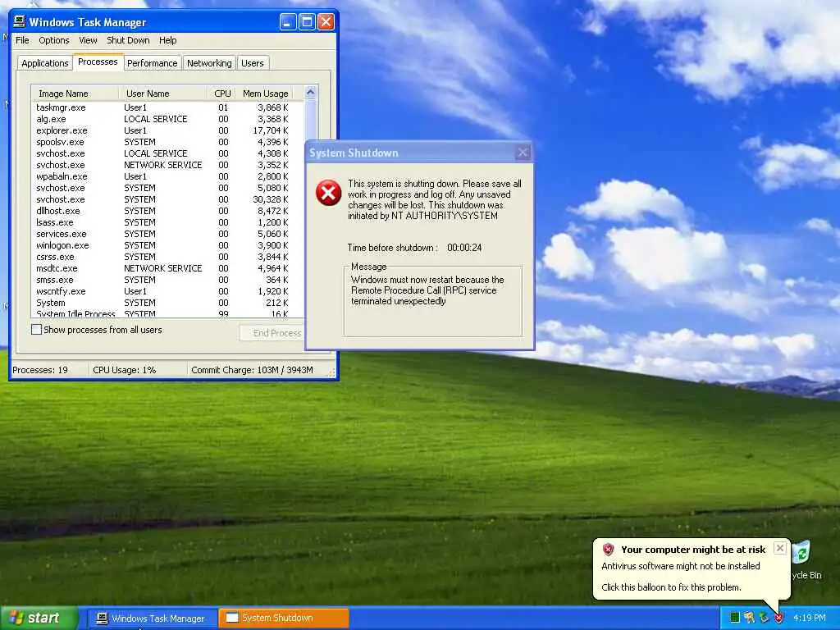Click the Task Manager CPU usage tray icon

735,618
